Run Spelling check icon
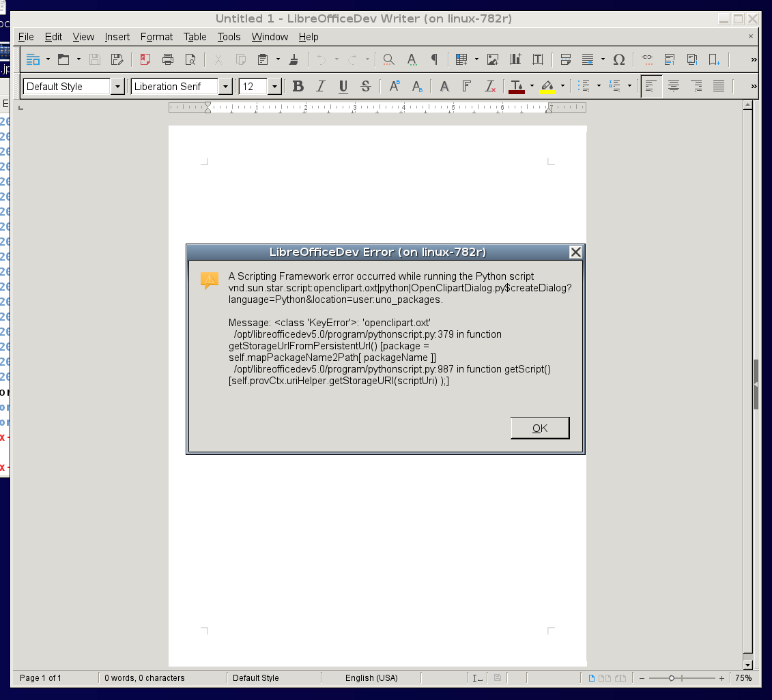Viewport: 772px width, 700px height. click(412, 59)
